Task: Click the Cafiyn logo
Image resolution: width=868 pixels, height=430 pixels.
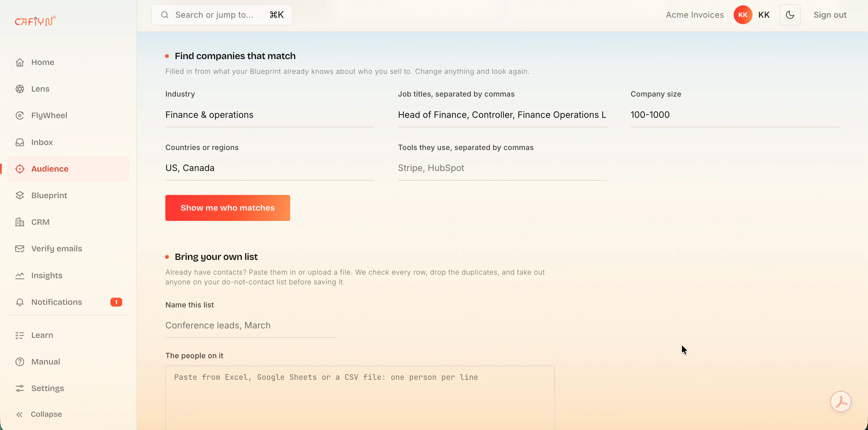Action: (x=35, y=21)
